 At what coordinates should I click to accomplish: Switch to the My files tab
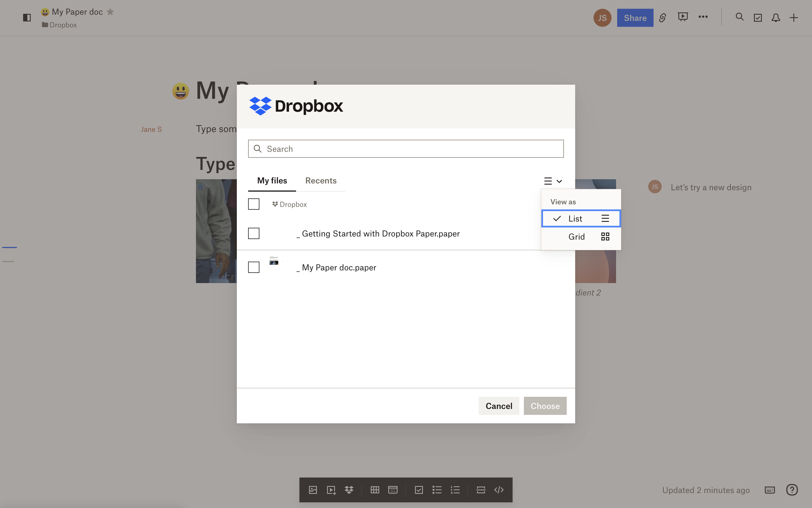(x=272, y=181)
